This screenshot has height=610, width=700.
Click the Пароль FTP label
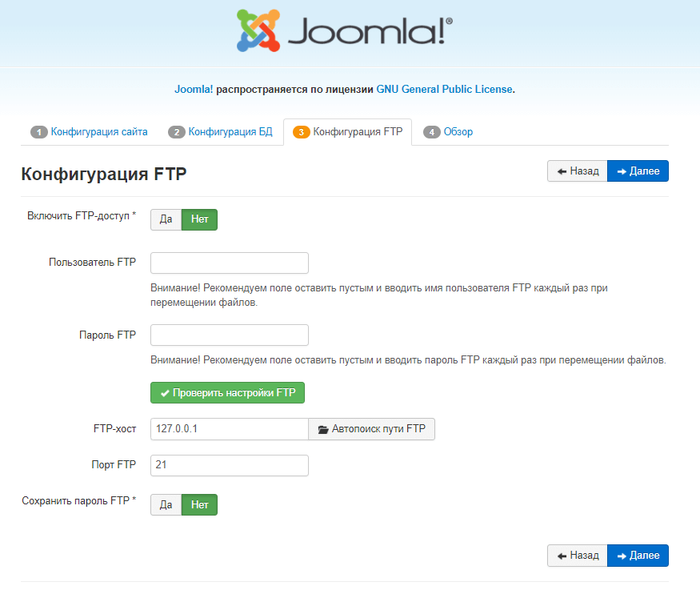[107, 335]
